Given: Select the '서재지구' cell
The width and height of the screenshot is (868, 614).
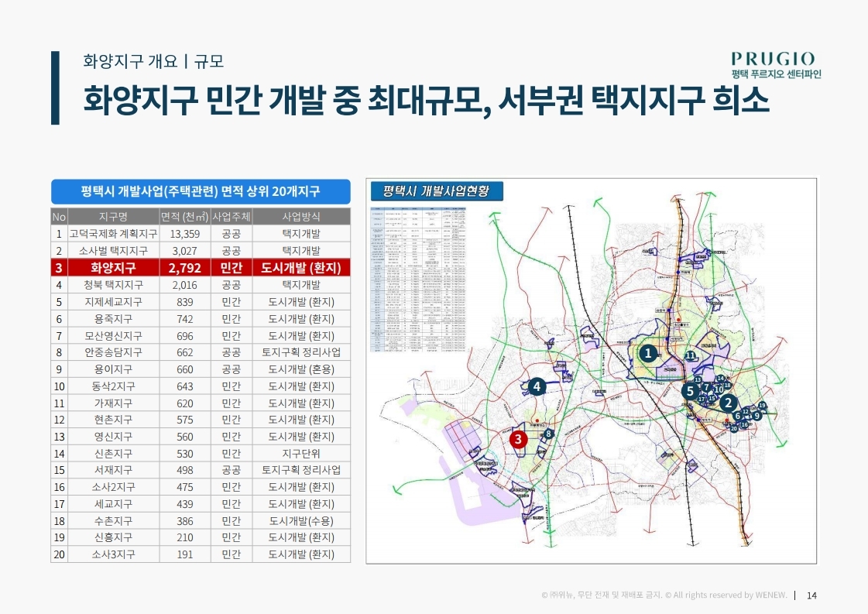Looking at the screenshot, I should (x=114, y=470).
